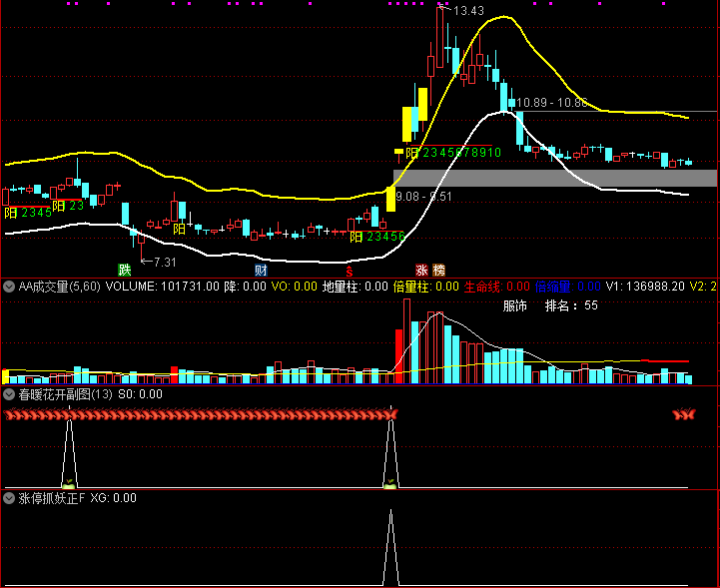Click the 9.08 - 9.51 gap label
The width and height of the screenshot is (720, 588).
(423, 197)
